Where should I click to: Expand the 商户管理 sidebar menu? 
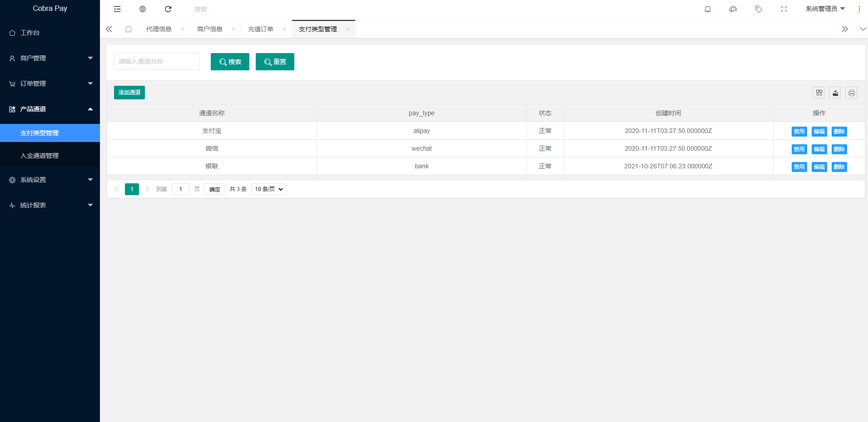tap(50, 58)
